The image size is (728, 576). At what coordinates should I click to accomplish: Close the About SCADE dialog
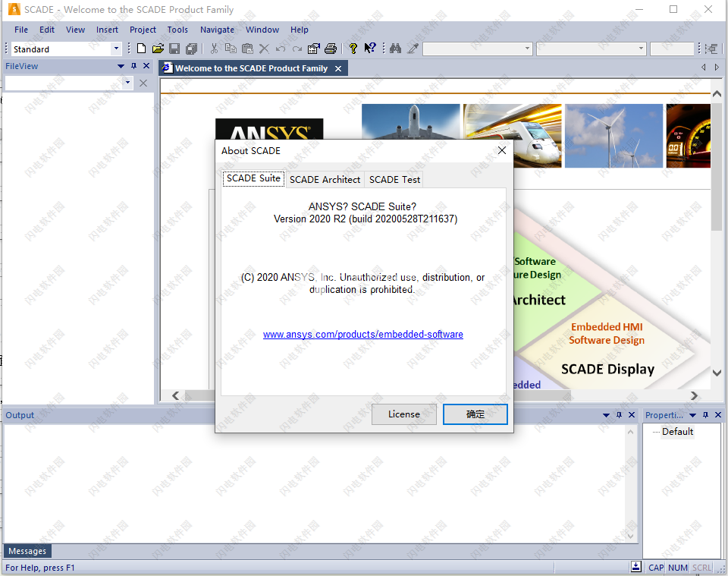[502, 150]
